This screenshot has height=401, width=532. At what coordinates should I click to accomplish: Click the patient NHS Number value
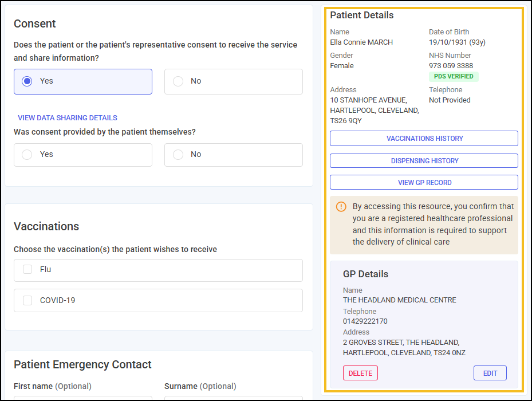[x=451, y=66]
